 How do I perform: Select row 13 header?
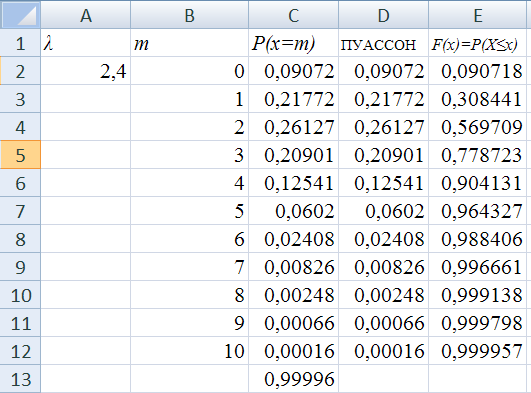pyautogui.click(x=20, y=379)
